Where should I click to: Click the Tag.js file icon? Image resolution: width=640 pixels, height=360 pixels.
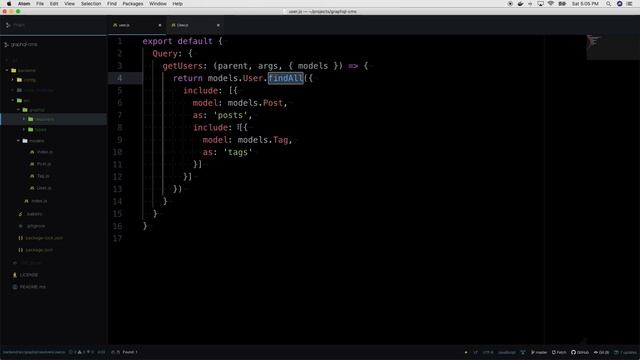point(32,176)
